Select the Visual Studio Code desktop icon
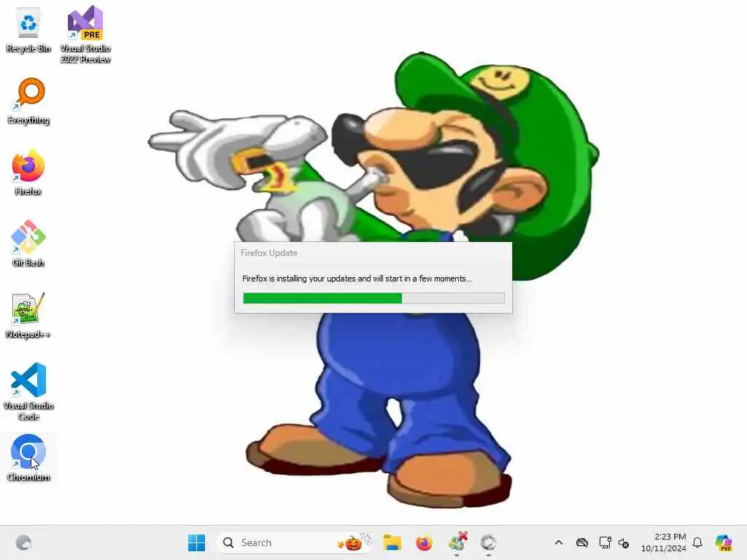747x560 pixels. (x=28, y=392)
